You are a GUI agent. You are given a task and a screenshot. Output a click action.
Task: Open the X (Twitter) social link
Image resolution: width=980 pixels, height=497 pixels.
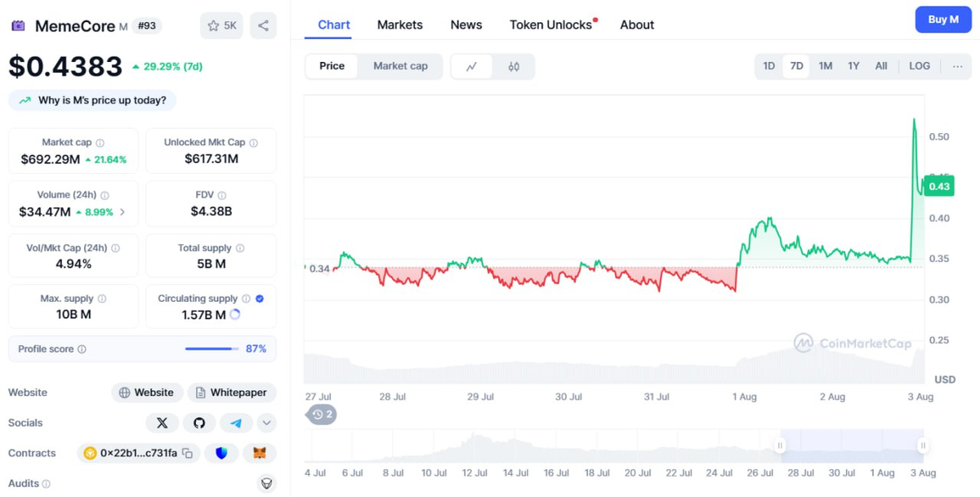[x=162, y=423]
